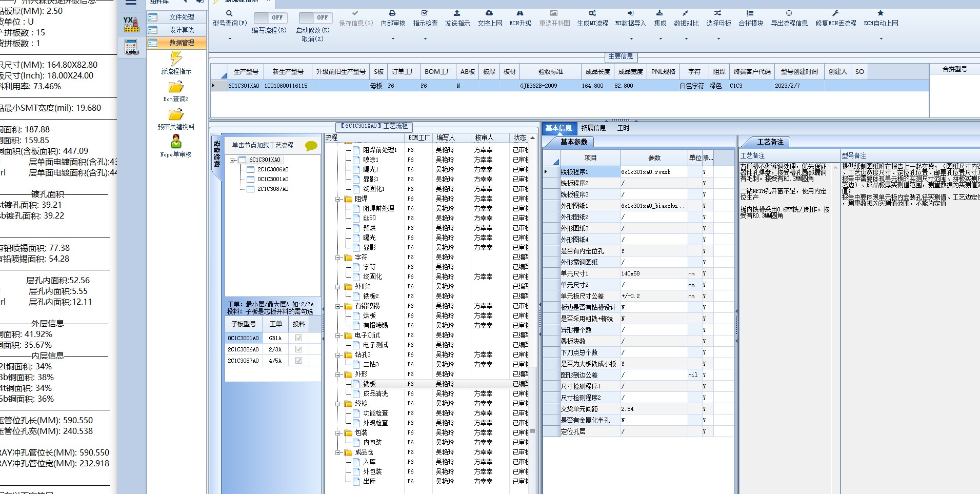
Task: Check the 2C1C3087A0 tree node checkbox
Action: pyautogui.click(x=251, y=189)
